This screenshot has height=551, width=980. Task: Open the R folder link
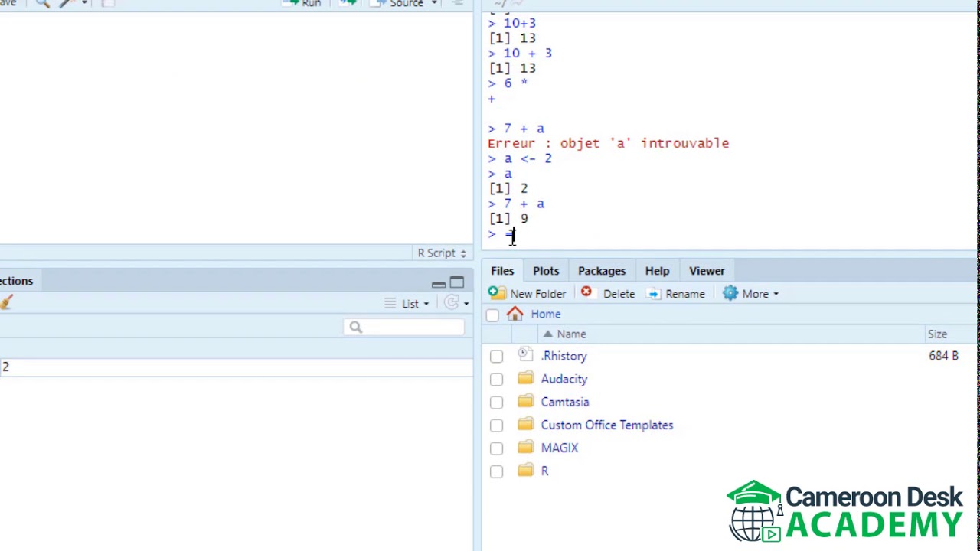[544, 471]
